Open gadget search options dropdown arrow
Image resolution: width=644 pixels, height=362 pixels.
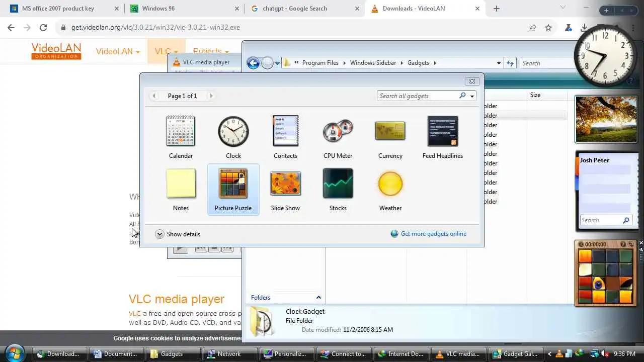[472, 96]
